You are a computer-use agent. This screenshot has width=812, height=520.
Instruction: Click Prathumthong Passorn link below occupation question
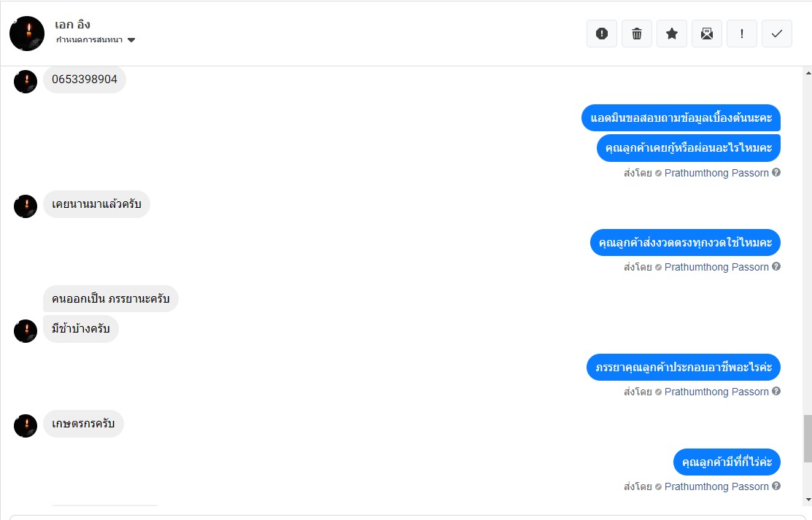(x=716, y=392)
